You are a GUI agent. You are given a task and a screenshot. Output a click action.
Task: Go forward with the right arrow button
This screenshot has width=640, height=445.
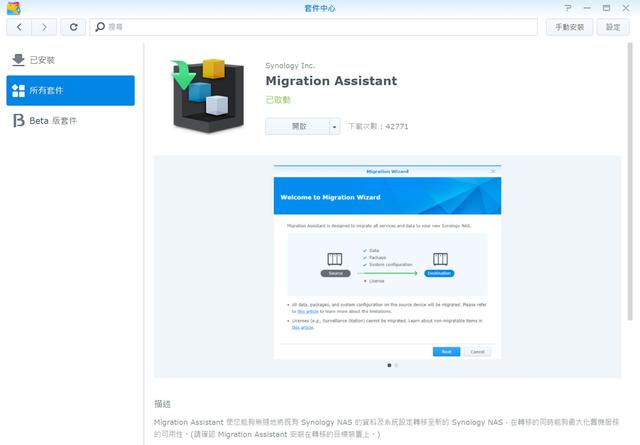pos(45,27)
